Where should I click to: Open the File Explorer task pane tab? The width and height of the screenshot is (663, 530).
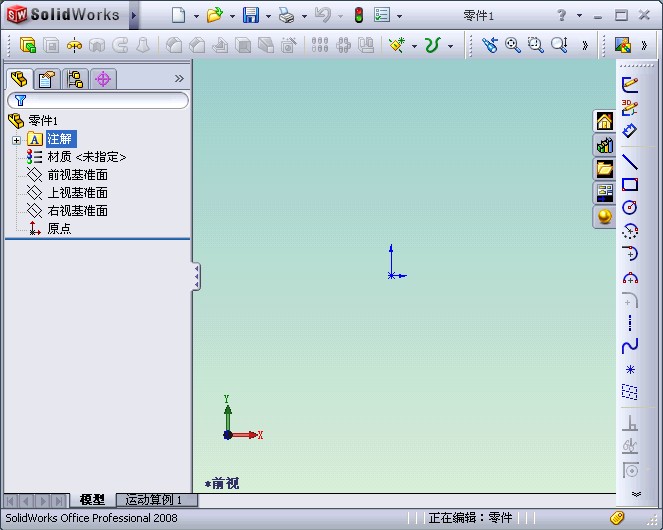tap(605, 169)
